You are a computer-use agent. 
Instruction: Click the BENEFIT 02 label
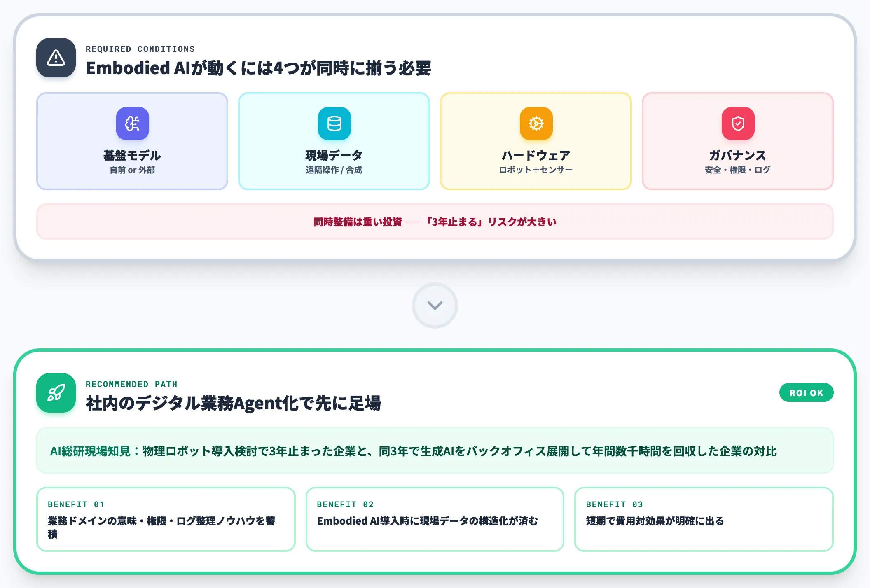(x=345, y=504)
